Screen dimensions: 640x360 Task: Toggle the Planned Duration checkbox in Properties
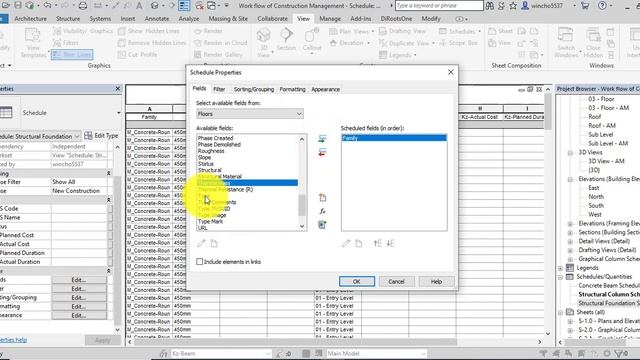(x=110, y=253)
